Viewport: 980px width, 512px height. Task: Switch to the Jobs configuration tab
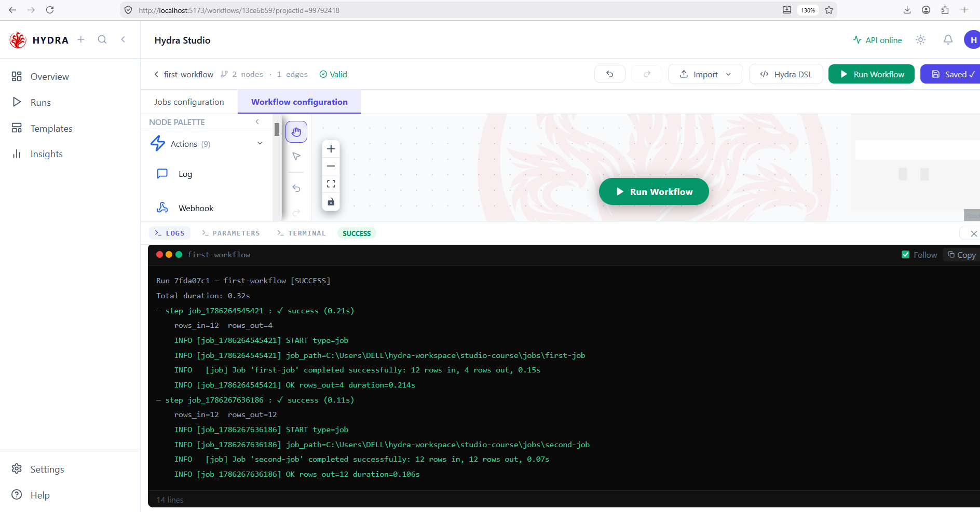189,102
